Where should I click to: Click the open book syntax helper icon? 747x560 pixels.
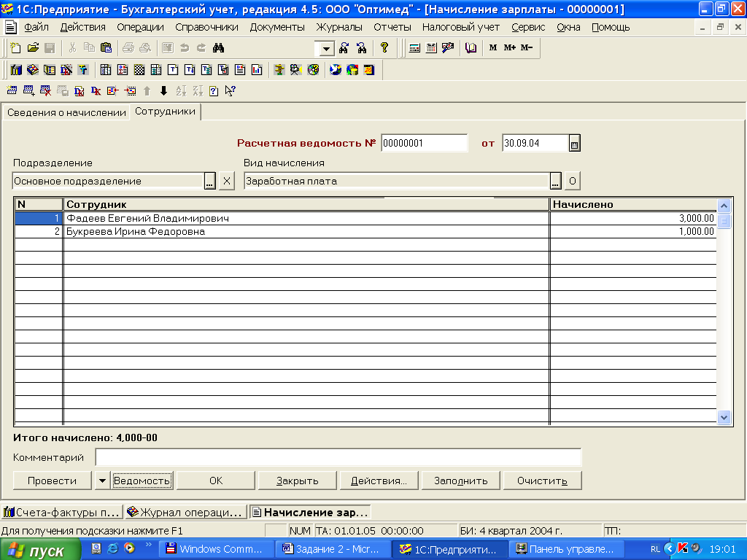[471, 47]
